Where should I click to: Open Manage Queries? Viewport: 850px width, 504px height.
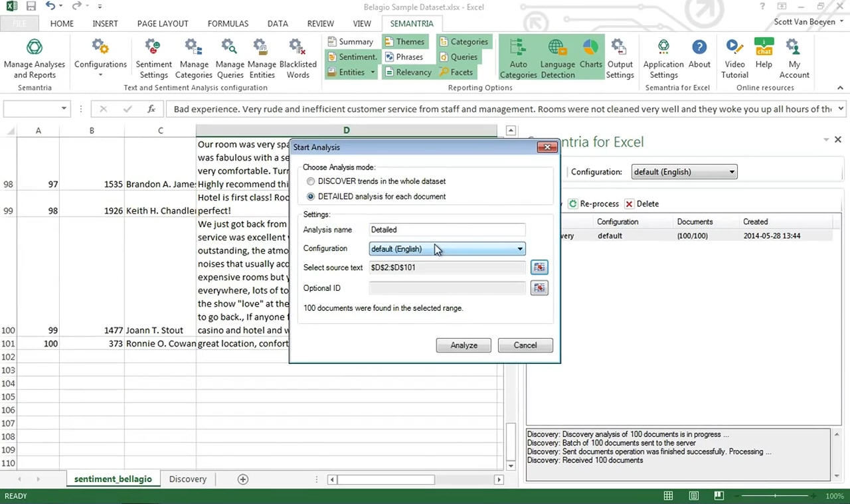pos(230,58)
